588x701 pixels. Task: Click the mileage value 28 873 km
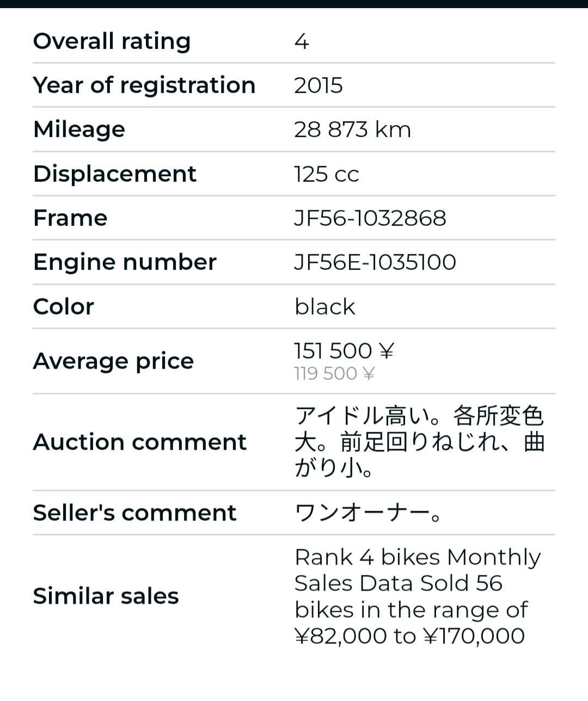coord(352,130)
